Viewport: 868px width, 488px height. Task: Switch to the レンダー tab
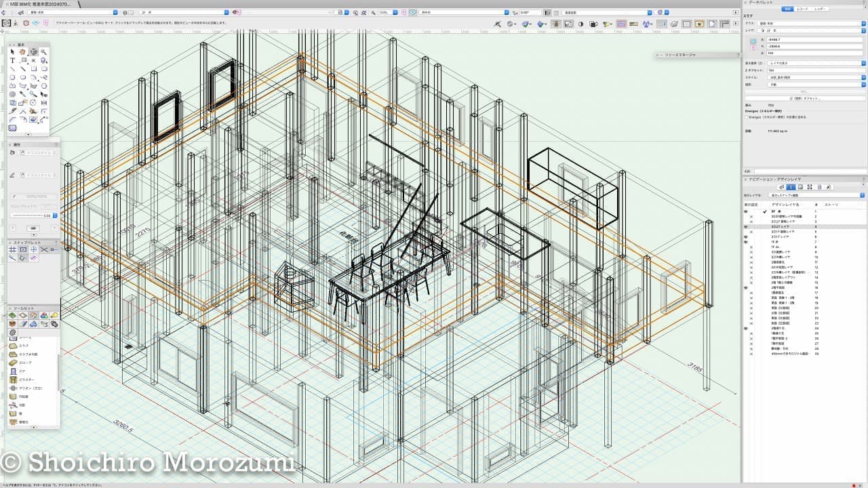tap(821, 9)
